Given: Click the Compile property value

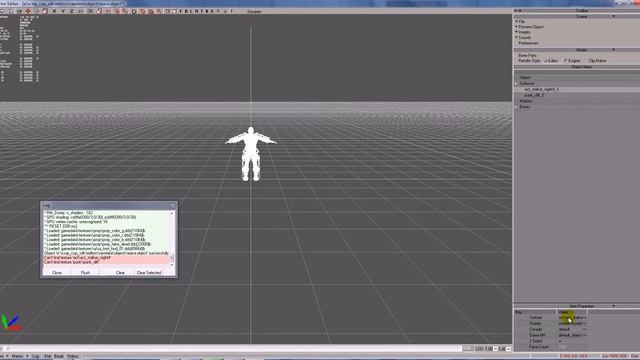Looking at the screenshot, I should click(572, 329).
